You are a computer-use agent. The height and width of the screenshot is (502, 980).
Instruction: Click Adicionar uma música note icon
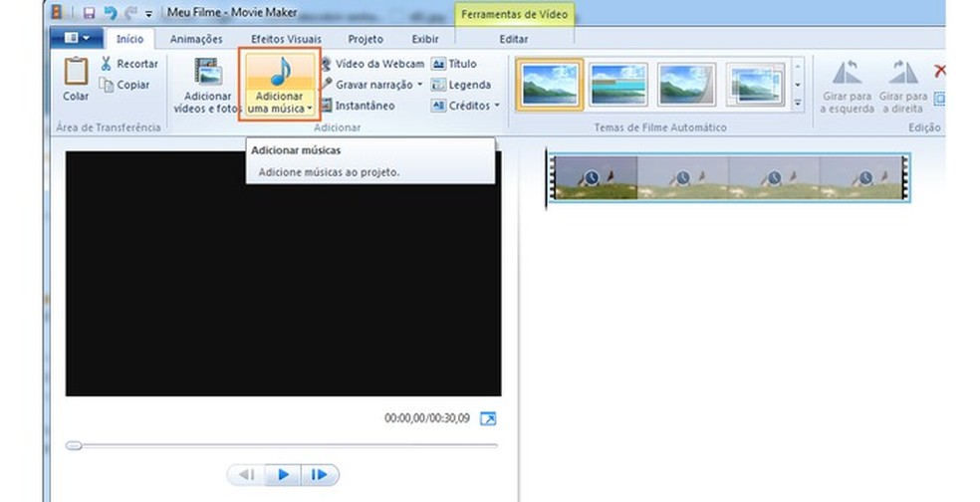[280, 72]
